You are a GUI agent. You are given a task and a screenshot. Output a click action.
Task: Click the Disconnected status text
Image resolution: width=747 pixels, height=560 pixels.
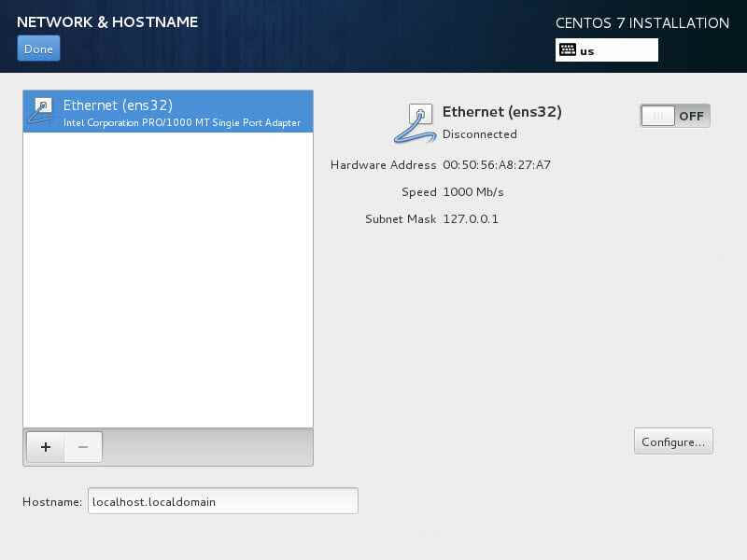coord(479,134)
